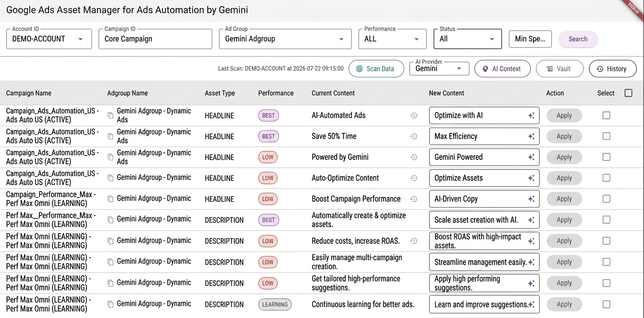The width and height of the screenshot is (644, 318).
Task: Select the Powered by Gemini row checkbox
Action: tap(606, 157)
